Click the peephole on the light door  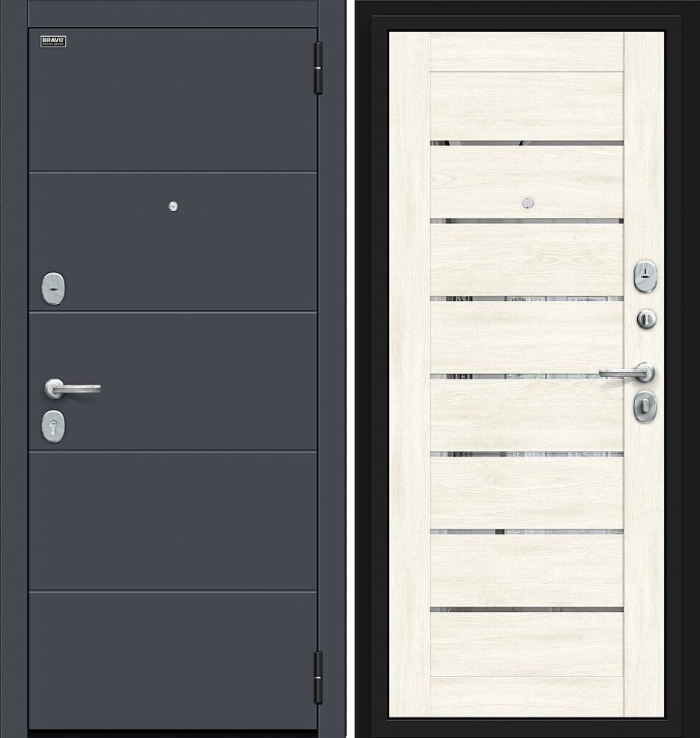click(x=527, y=203)
